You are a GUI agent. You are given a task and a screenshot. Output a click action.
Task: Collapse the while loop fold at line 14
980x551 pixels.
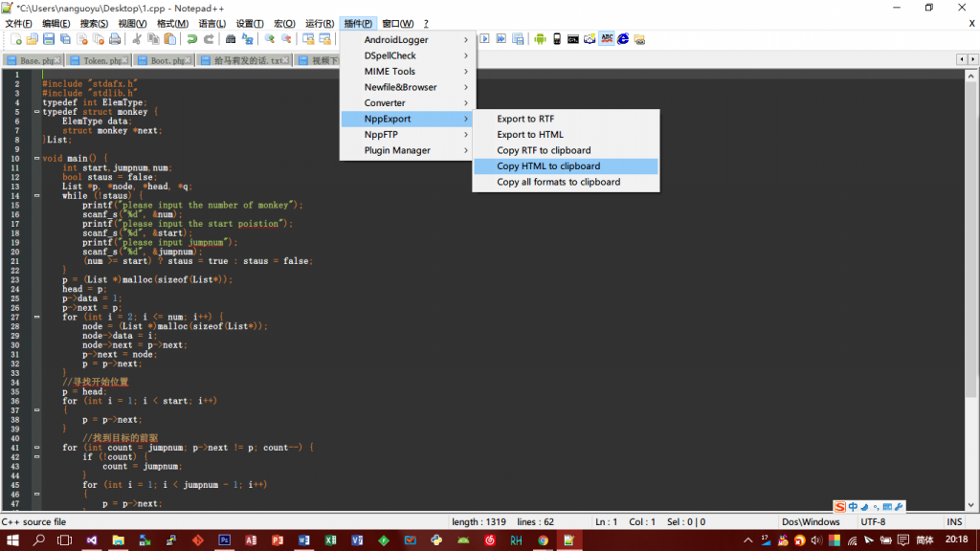point(37,195)
